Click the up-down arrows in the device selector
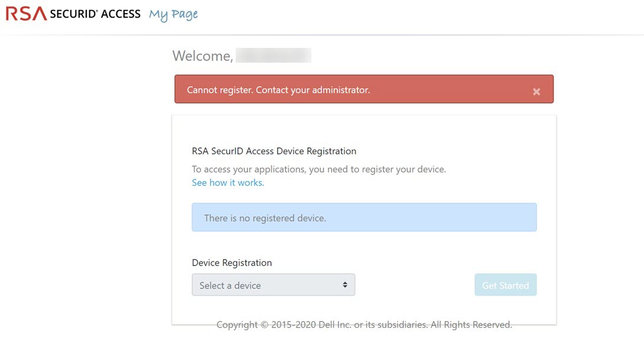The height and width of the screenshot is (346, 644). pos(345,285)
